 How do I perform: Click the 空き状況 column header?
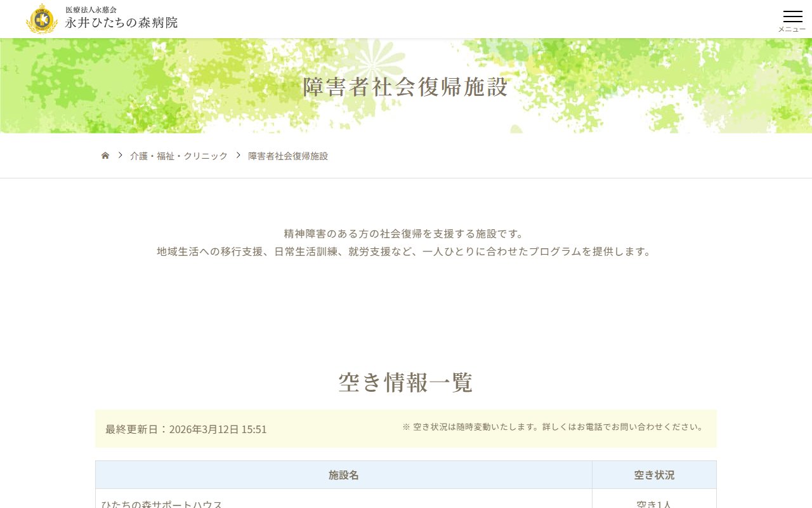[654, 475]
